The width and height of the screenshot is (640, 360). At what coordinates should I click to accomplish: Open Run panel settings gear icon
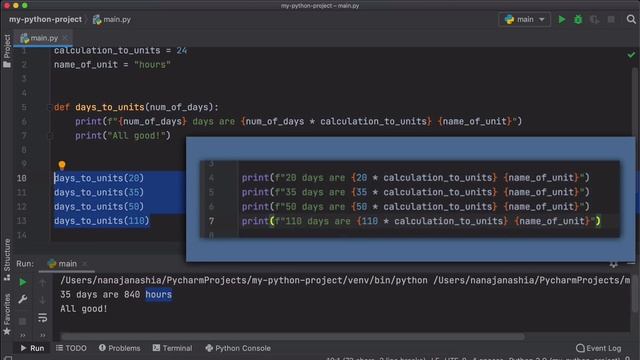[613, 264]
